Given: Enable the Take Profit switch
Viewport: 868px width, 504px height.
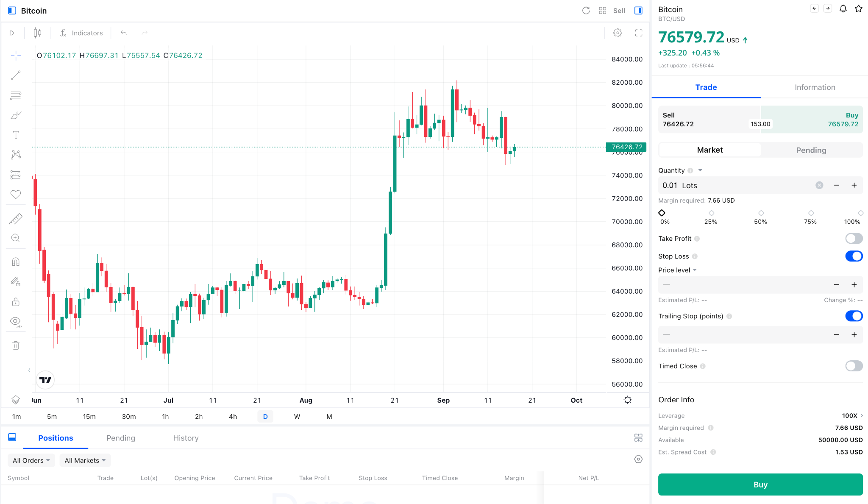Looking at the screenshot, I should (x=854, y=239).
